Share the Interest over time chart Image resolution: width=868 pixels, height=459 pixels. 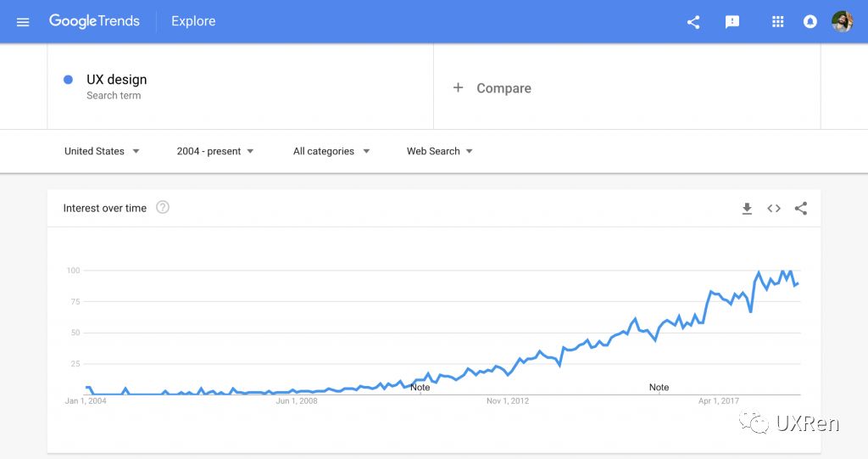tap(801, 209)
